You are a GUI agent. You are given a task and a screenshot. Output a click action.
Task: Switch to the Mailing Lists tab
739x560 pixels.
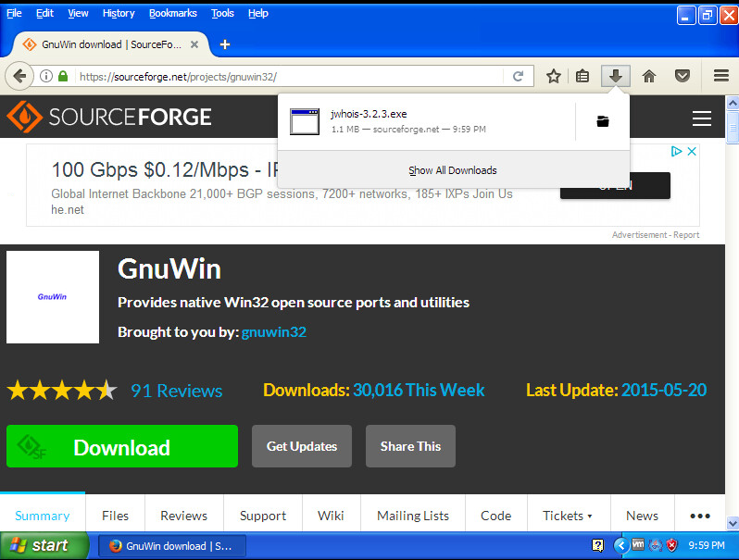(x=413, y=516)
